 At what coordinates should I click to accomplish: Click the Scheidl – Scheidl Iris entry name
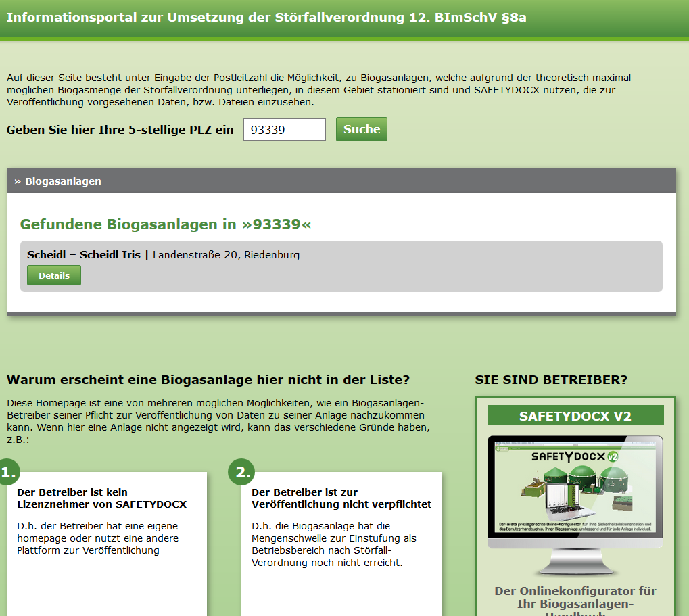pos(83,255)
